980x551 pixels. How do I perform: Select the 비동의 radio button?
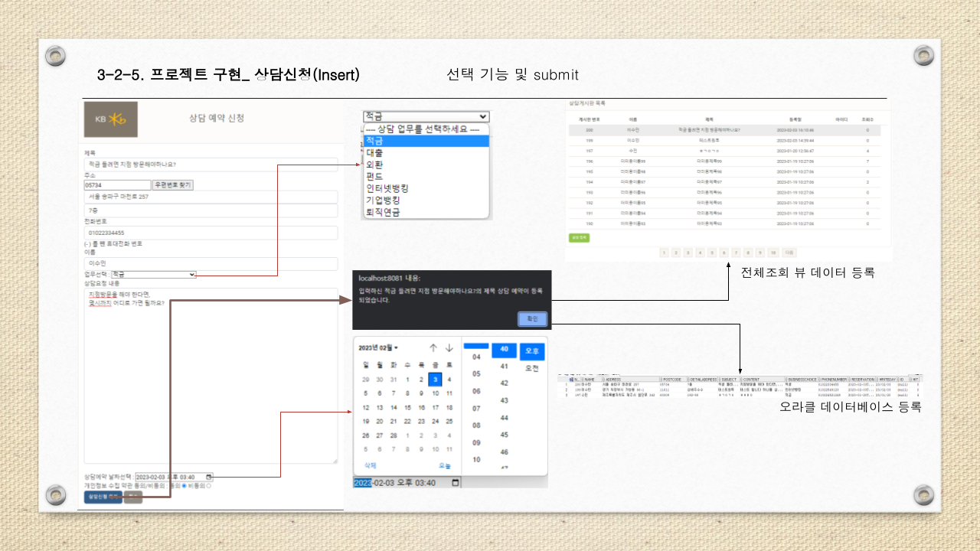[x=207, y=485]
